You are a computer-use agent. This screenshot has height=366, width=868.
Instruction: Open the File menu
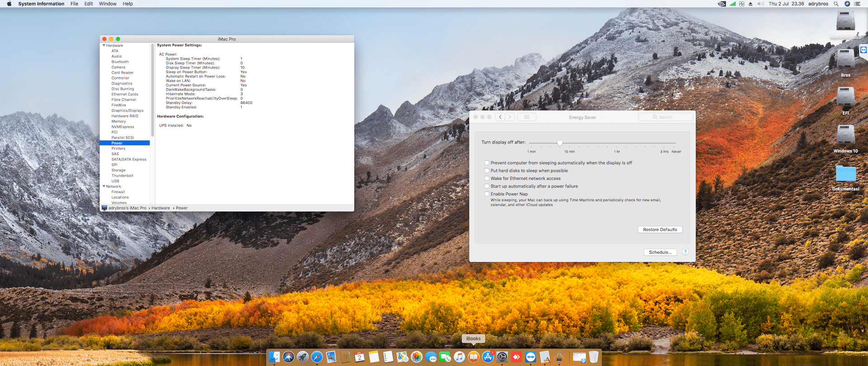coord(74,4)
